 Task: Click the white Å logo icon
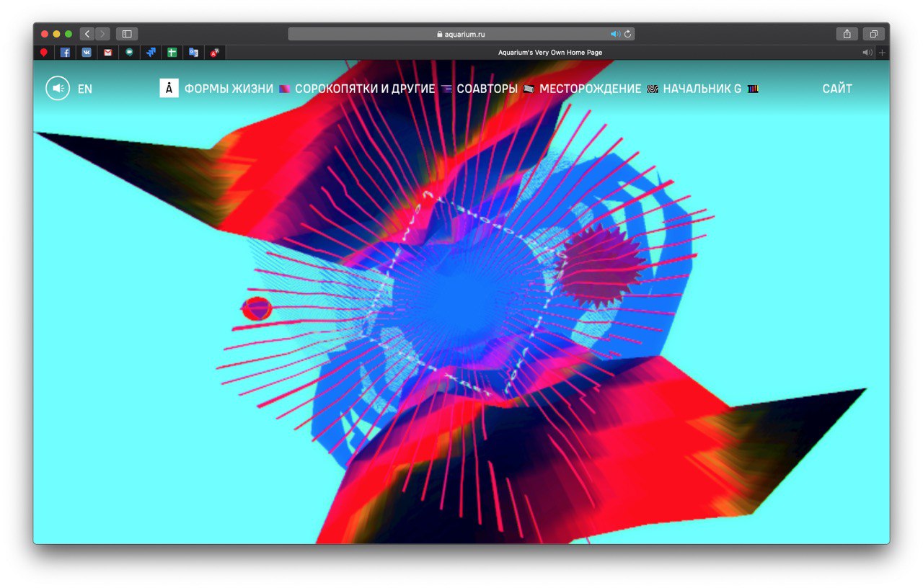click(169, 89)
